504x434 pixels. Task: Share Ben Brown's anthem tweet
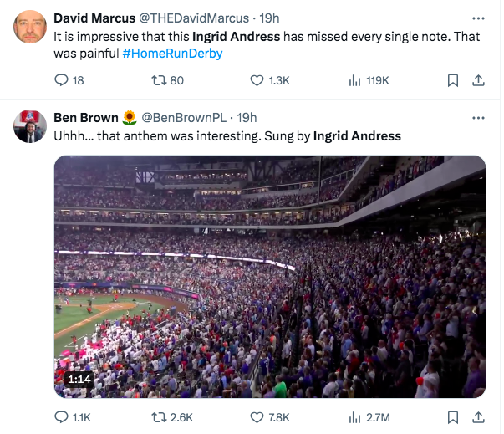[478, 417]
